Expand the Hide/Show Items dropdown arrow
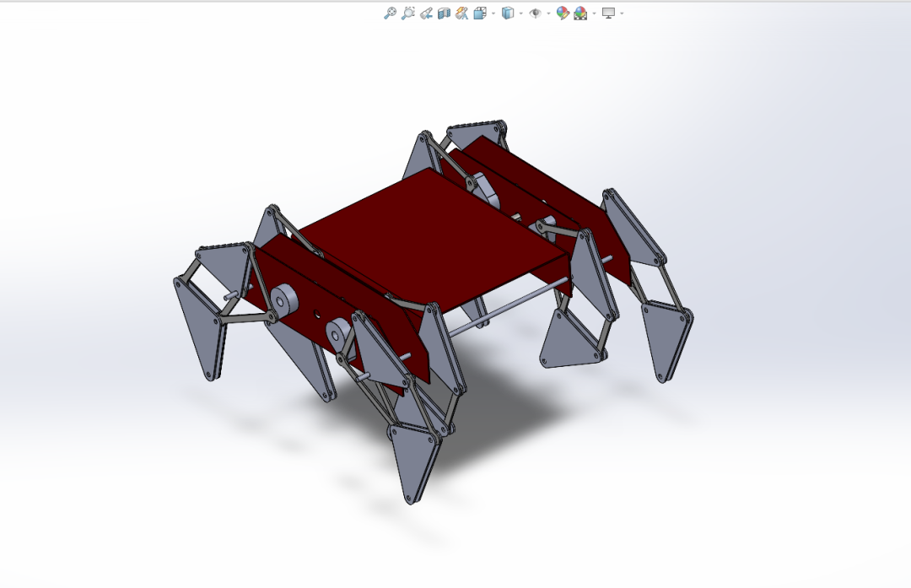Screen dimensions: 911x588 pos(548,13)
